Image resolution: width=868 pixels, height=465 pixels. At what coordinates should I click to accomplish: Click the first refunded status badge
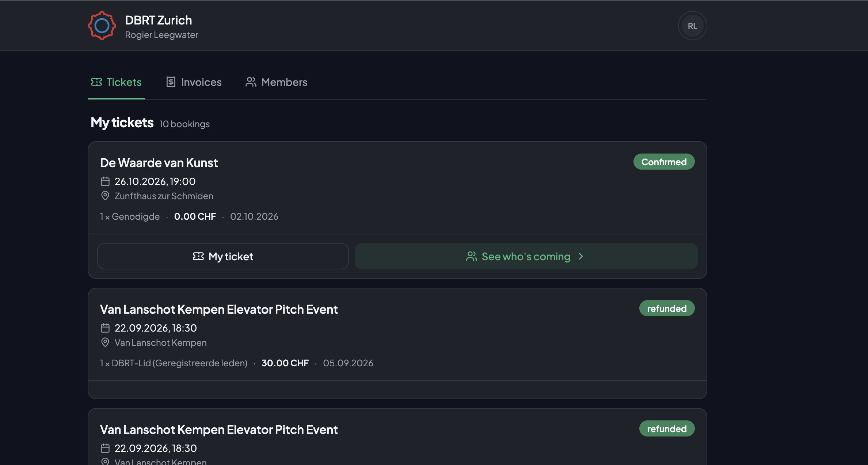667,308
